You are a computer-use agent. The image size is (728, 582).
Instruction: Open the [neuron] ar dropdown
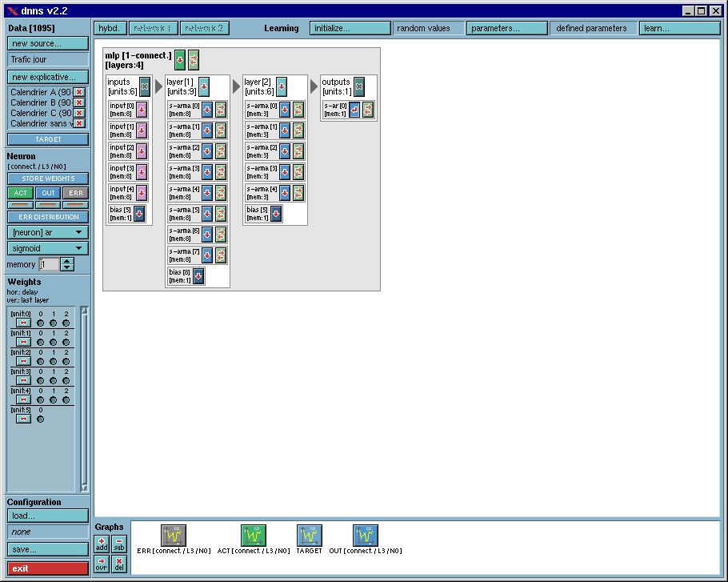tap(48, 232)
